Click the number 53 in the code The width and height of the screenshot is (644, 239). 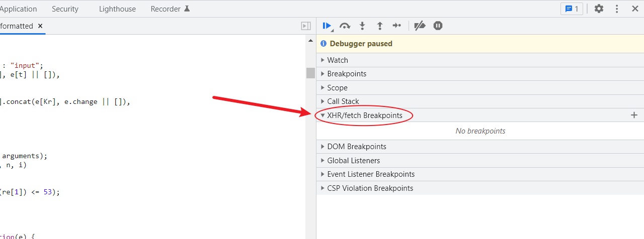click(x=47, y=192)
